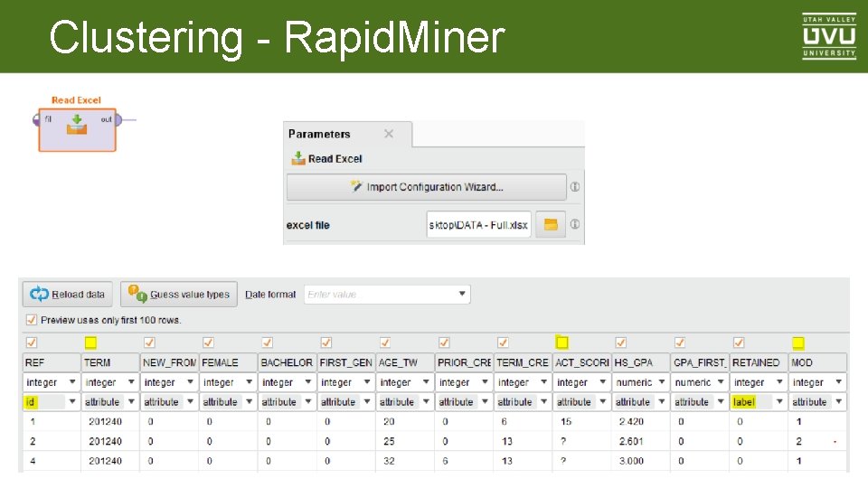Click the Reload data button

[67, 295]
